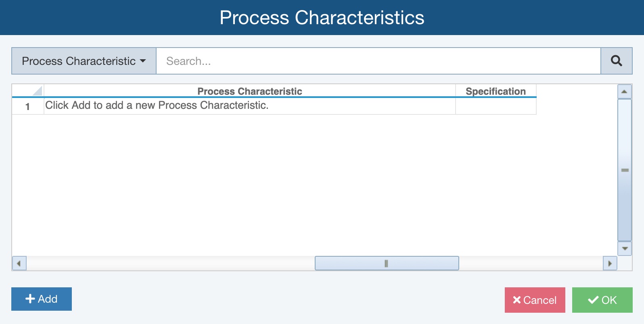This screenshot has width=644, height=324.
Task: Click the vertical scrollbar thumb
Action: pos(625,170)
